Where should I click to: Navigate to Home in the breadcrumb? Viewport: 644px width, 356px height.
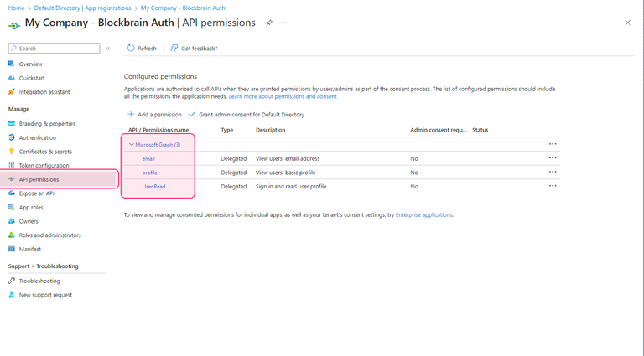pyautogui.click(x=15, y=7)
